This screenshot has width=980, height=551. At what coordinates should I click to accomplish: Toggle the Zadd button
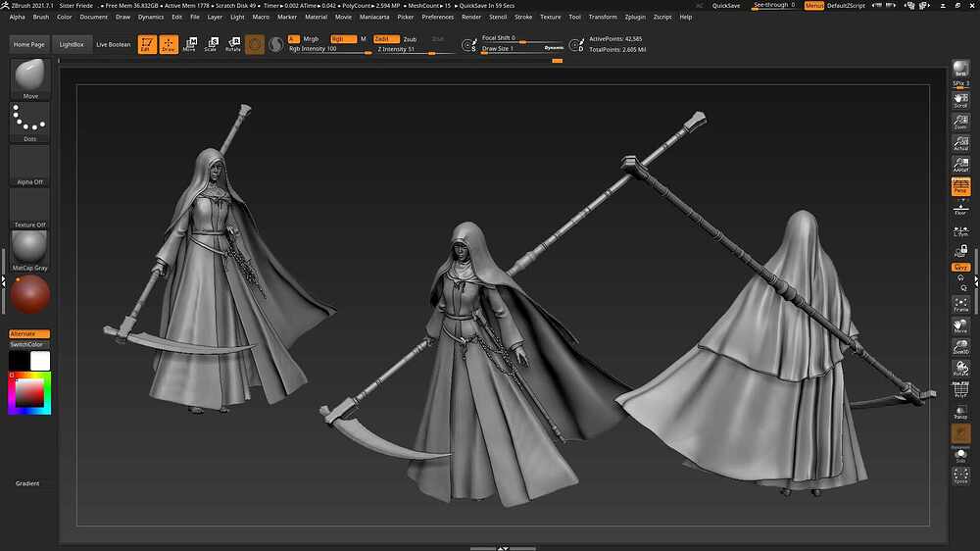pyautogui.click(x=386, y=39)
